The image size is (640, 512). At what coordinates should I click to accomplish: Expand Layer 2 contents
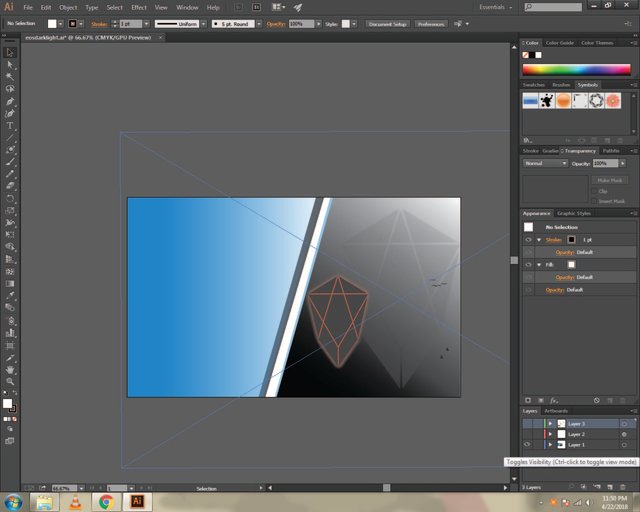pos(550,434)
